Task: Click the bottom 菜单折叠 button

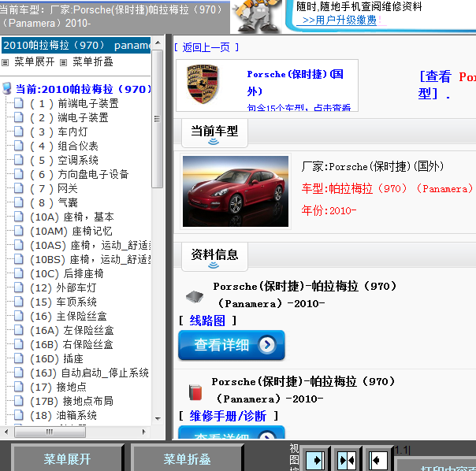Action: tap(187, 458)
